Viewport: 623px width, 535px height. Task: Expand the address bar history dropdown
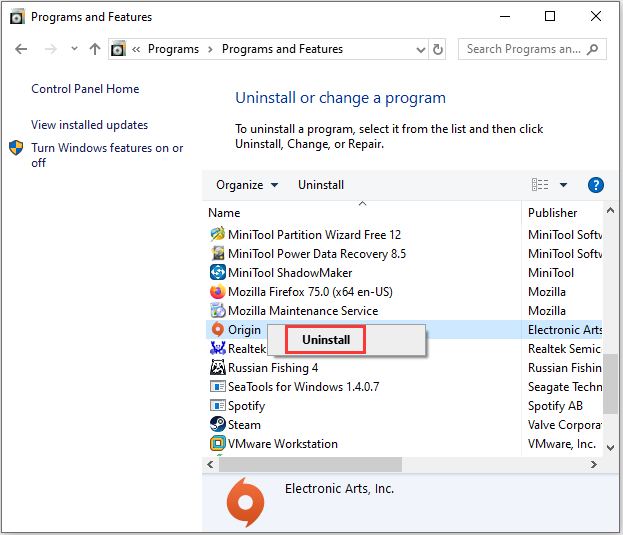(x=419, y=49)
